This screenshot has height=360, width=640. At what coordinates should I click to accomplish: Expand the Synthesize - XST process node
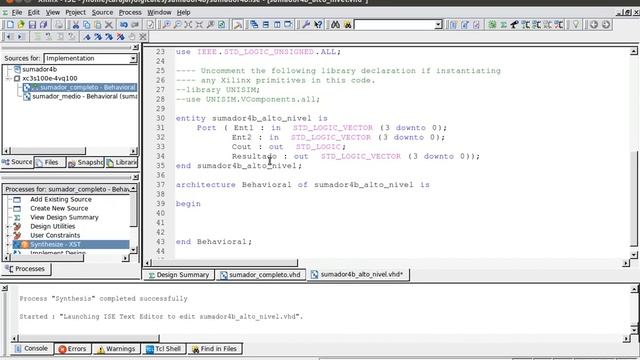point(7,244)
